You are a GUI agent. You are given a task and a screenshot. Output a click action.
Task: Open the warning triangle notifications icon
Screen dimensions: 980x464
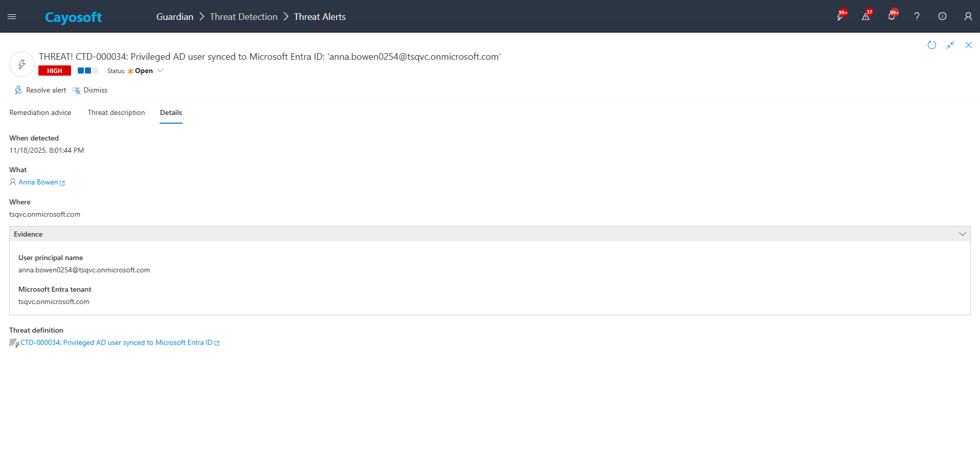click(866, 16)
